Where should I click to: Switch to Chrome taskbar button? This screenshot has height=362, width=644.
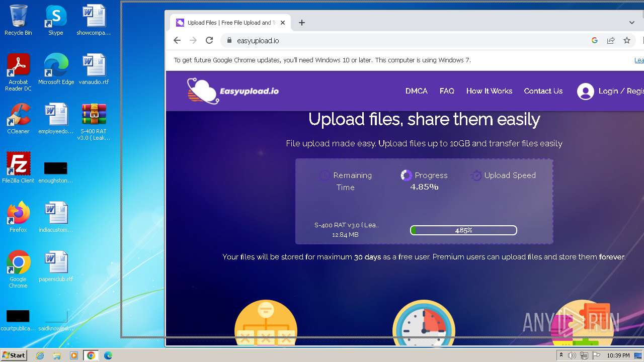91,355
